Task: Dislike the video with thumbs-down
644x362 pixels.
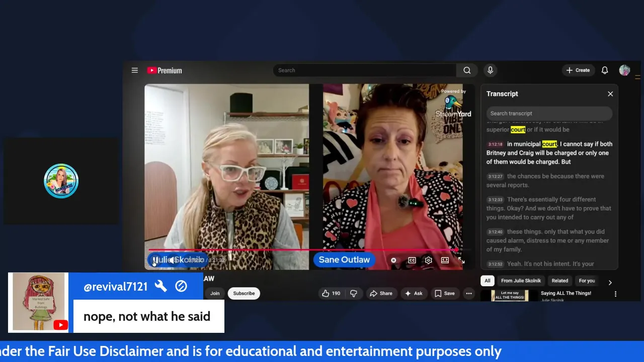Action: pos(354,294)
